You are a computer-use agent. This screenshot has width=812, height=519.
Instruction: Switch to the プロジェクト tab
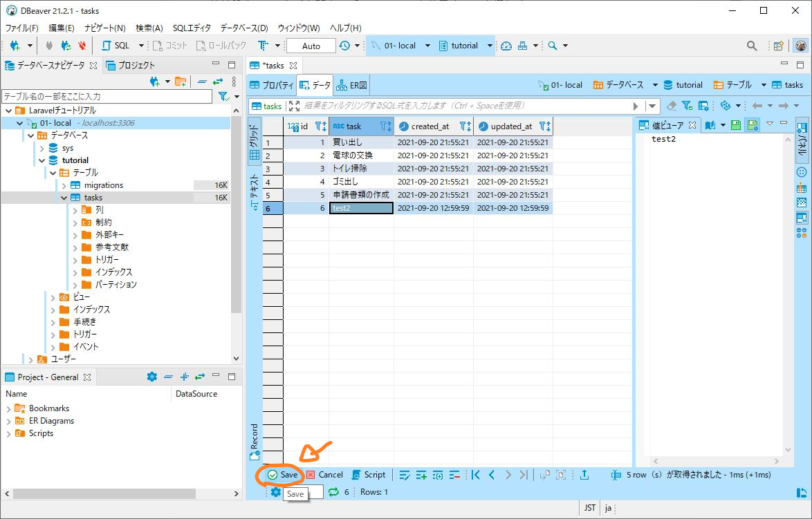pyautogui.click(x=131, y=65)
